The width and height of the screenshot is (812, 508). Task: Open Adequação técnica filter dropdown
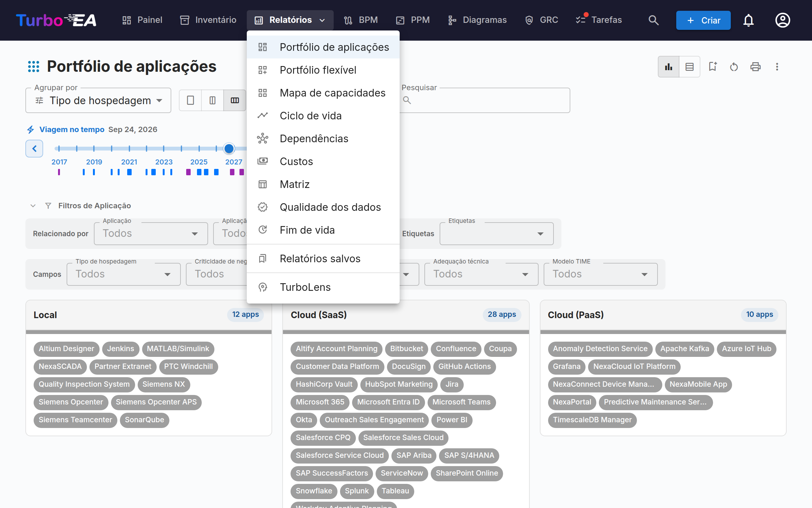(481, 274)
